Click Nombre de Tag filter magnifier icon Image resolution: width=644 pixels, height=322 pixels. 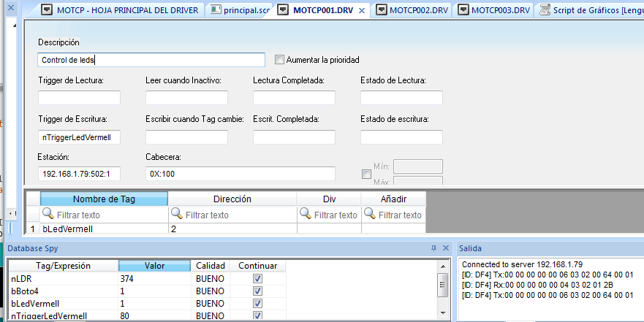(x=48, y=214)
